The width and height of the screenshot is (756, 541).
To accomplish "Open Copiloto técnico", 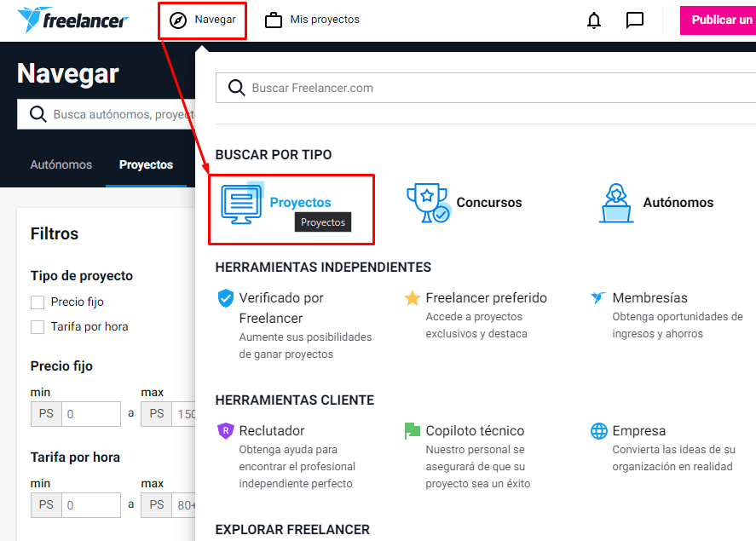I will (x=475, y=431).
